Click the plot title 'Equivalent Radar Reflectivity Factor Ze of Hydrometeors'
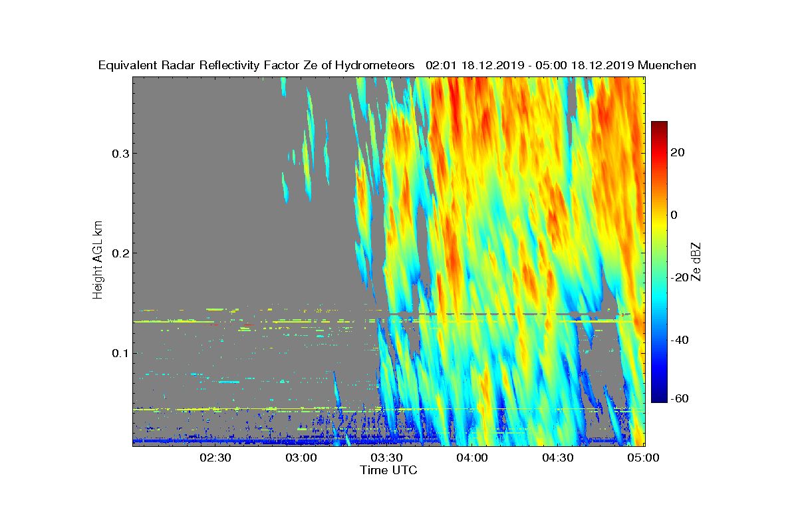798x532 pixels. point(257,65)
